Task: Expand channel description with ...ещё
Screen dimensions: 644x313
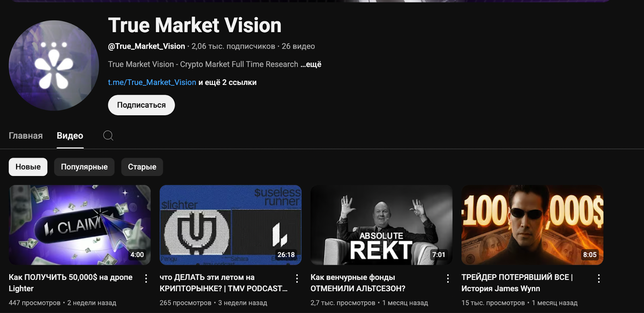Action: click(311, 64)
